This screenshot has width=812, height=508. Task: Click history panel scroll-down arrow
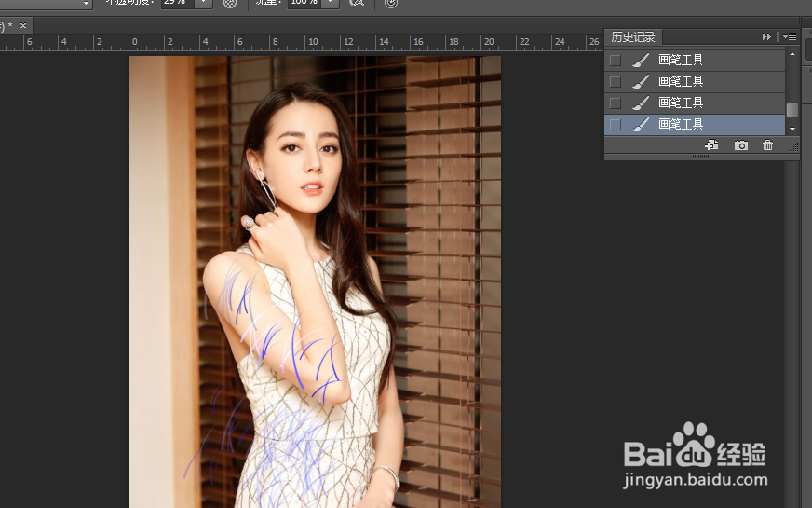point(792,129)
